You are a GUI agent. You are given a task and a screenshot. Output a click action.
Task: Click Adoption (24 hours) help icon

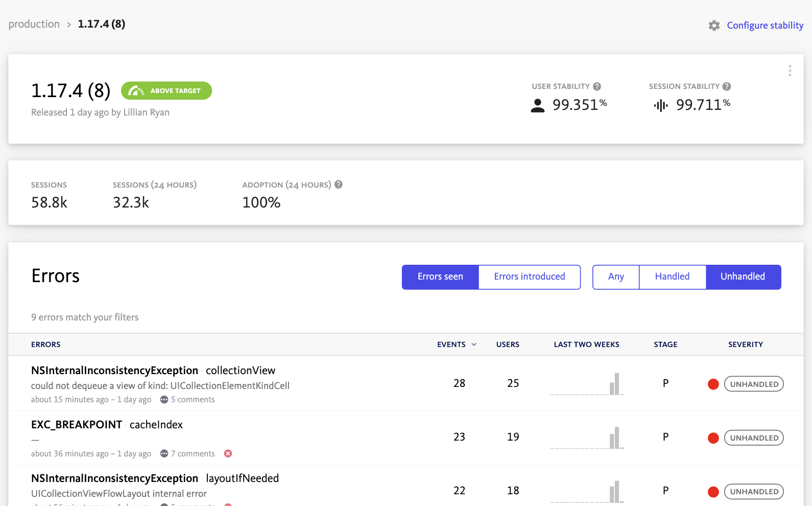pyautogui.click(x=338, y=185)
